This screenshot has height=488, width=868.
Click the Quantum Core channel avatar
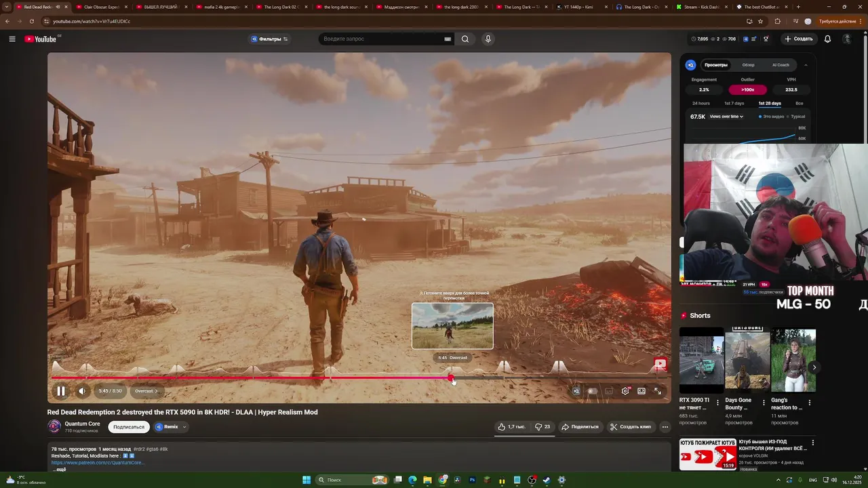(54, 426)
